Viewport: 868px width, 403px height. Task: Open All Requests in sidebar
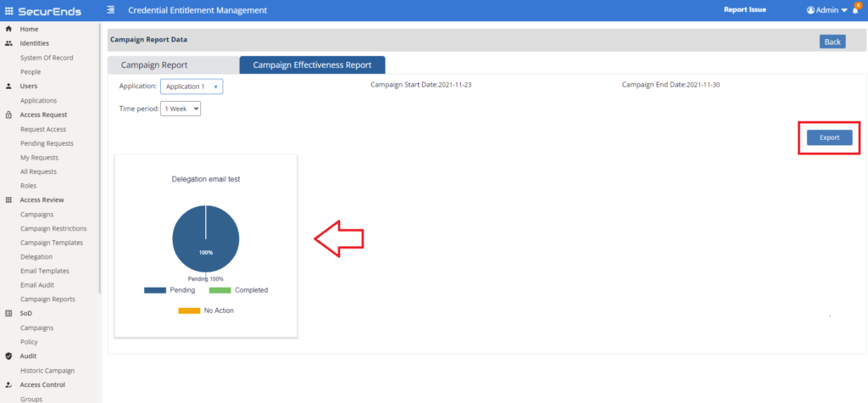[x=38, y=172]
